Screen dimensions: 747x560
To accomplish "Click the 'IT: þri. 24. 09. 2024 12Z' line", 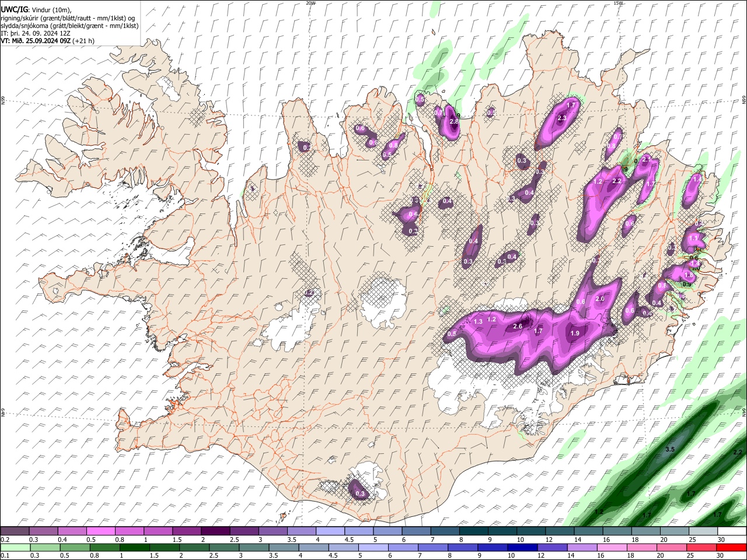I will [36, 33].
